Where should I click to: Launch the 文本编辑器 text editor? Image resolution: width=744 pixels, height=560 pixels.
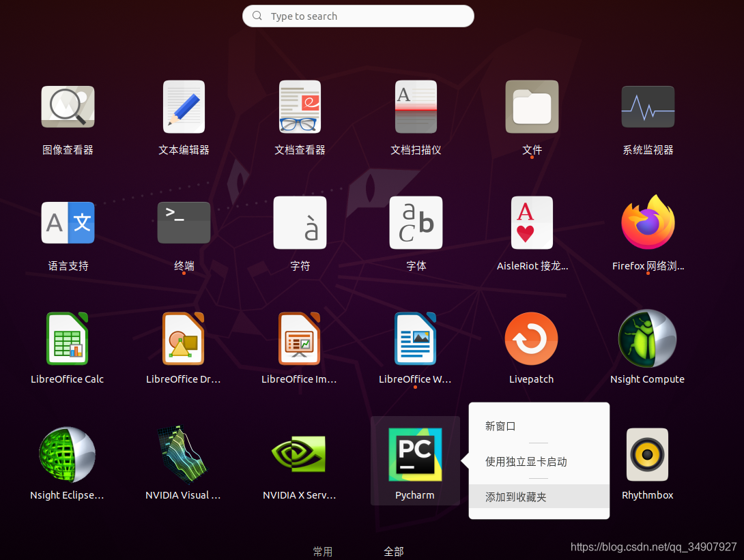184,106
